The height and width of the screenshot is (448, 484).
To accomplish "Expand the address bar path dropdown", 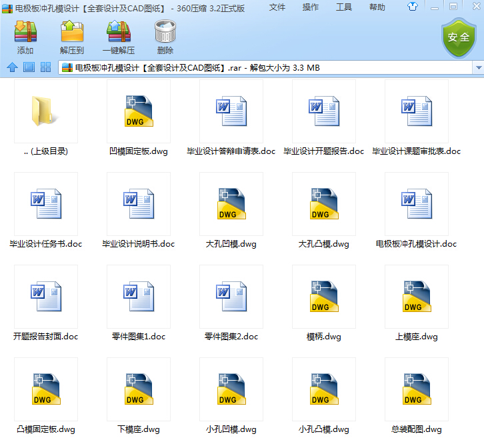I will (478, 67).
